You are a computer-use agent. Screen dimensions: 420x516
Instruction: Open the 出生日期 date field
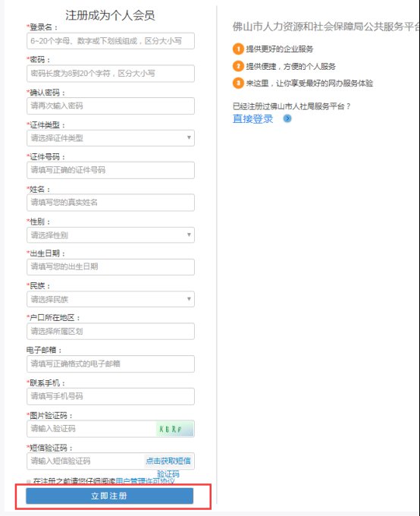coord(111,267)
